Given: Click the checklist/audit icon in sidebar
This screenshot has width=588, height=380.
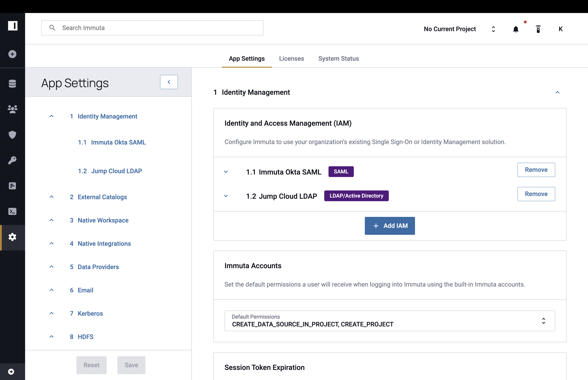Looking at the screenshot, I should click(x=12, y=185).
